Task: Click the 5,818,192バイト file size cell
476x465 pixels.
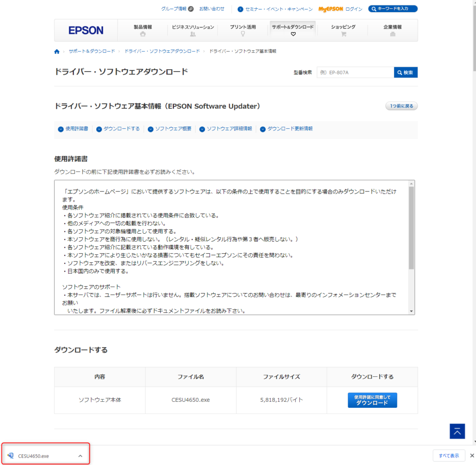Action: (281, 400)
